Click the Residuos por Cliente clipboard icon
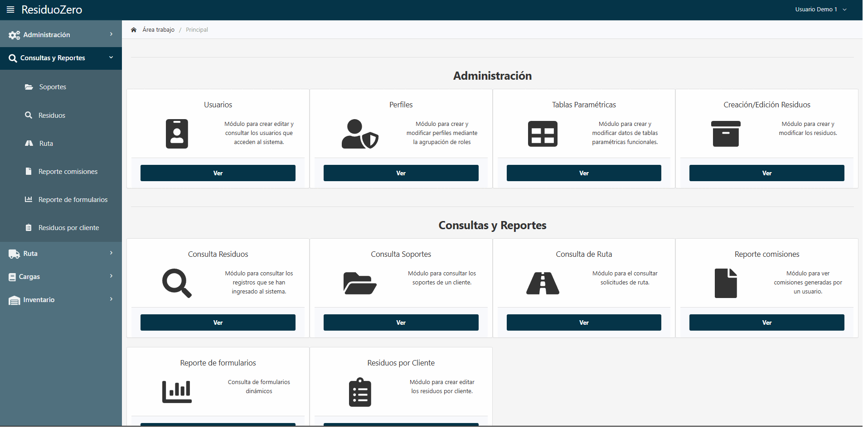 pyautogui.click(x=360, y=392)
